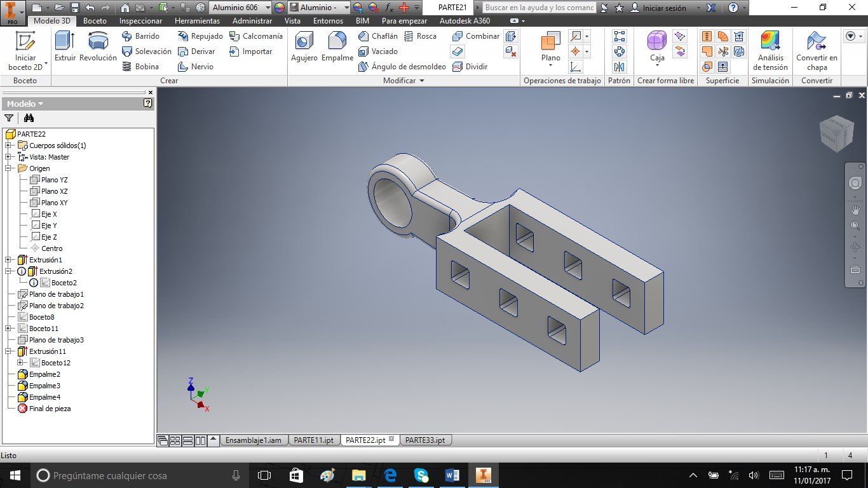The width and height of the screenshot is (868, 488).
Task: Expand the Extrusión1 node
Action: tap(8, 260)
